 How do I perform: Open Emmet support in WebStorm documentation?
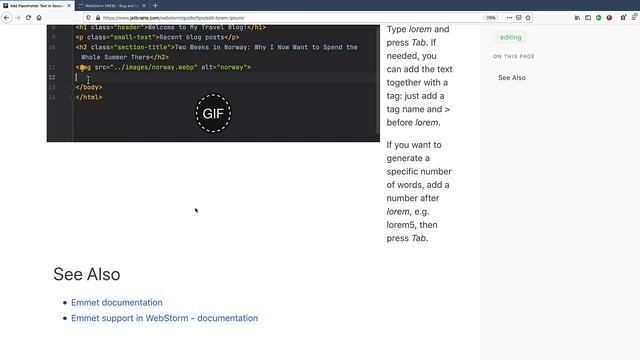tap(164, 318)
